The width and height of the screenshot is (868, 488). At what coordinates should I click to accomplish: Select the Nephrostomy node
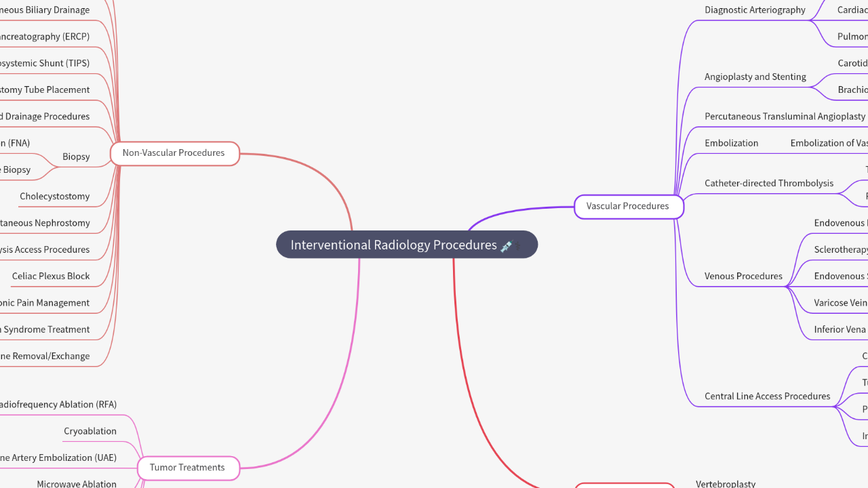pyautogui.click(x=45, y=223)
